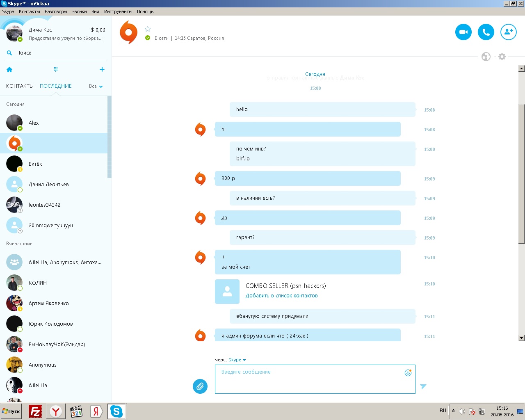Viewport: 525px width, 420px height.
Task: Open conversation with leontev34342
Action: [x=54, y=205]
